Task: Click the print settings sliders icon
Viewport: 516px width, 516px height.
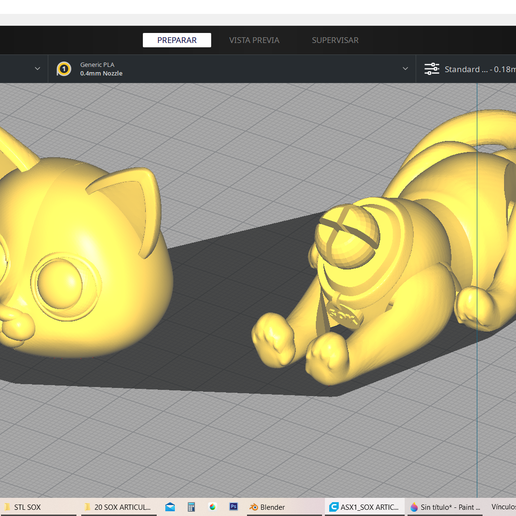Action: click(x=432, y=69)
